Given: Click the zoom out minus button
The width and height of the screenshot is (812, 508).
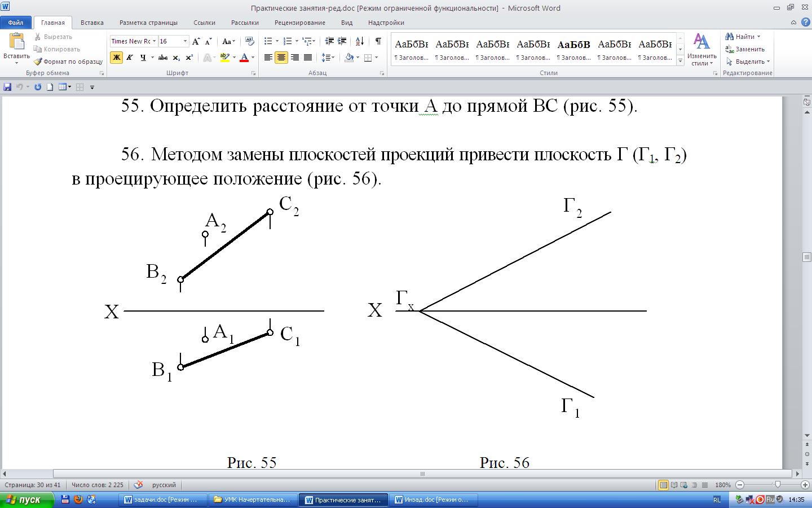Looking at the screenshot, I should (x=740, y=485).
